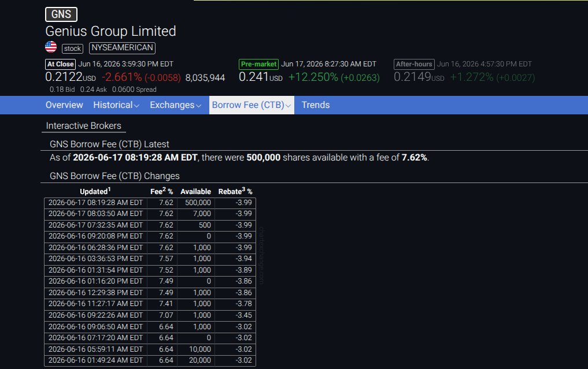Open the Borrow Fee (CTB) dropdown

252,105
